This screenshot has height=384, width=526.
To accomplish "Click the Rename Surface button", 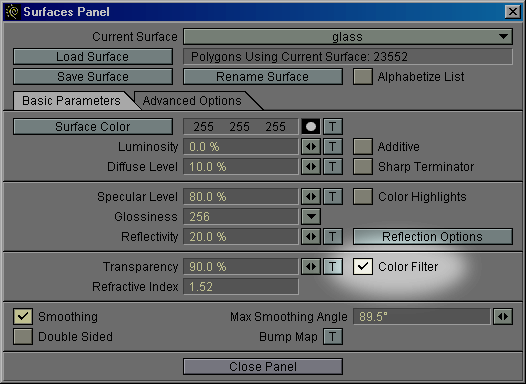I will pyautogui.click(x=263, y=77).
